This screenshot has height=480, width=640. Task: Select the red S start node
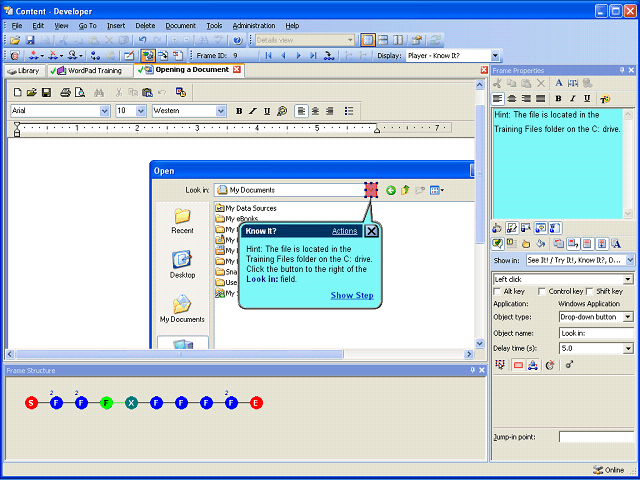(31, 403)
